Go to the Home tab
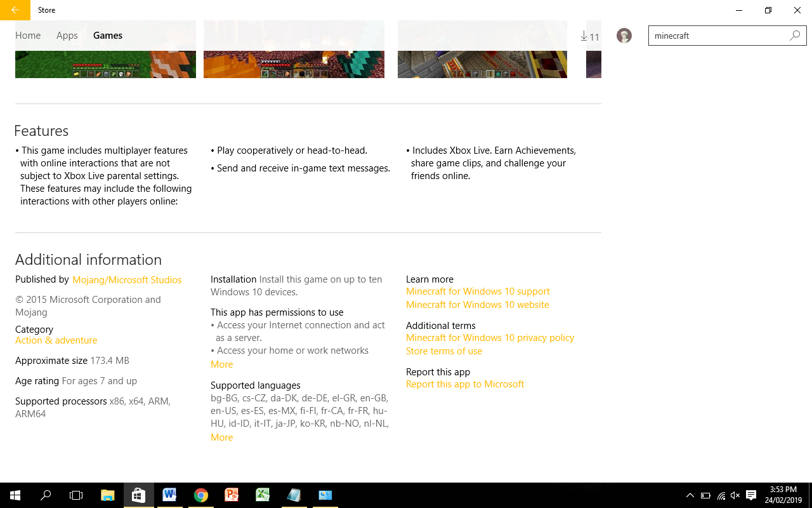 click(x=28, y=36)
